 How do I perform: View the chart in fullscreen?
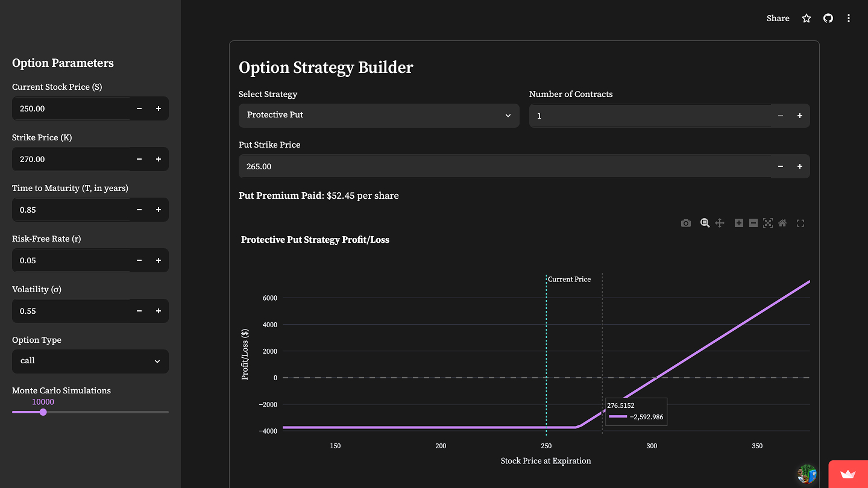click(x=800, y=223)
